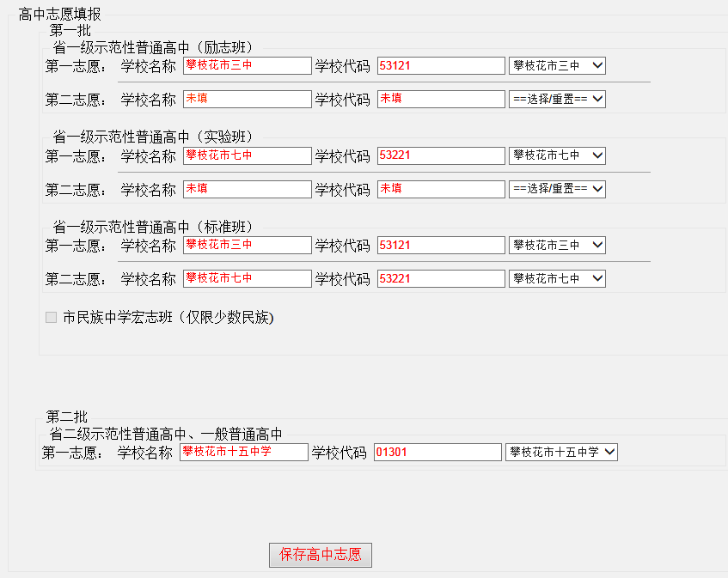Open the 励志班 second-choice 选择/重置 dropdown
This screenshot has width=728, height=578.
[x=557, y=100]
